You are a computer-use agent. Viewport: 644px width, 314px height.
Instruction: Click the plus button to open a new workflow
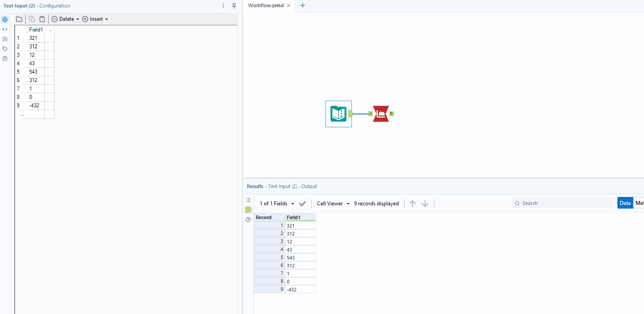coord(302,6)
